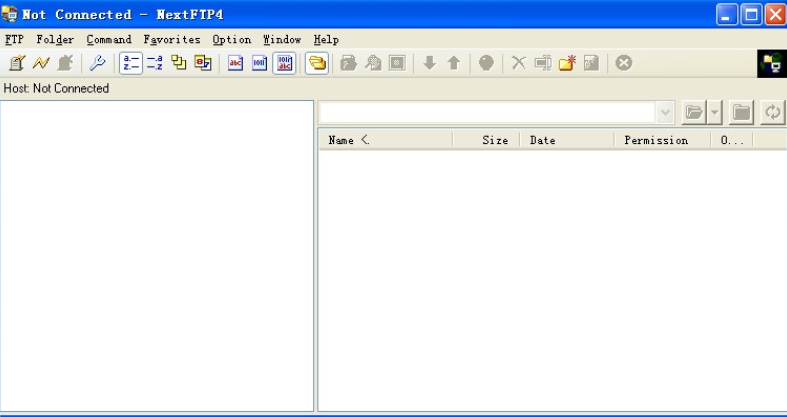Click the refresh icon beside the path bar

[x=773, y=113]
